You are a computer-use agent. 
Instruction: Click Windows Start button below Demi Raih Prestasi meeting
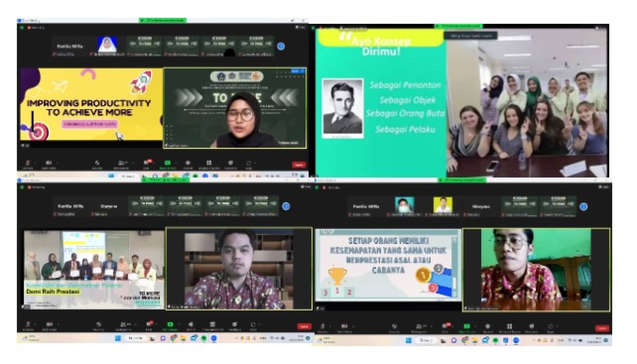[x=118, y=339]
